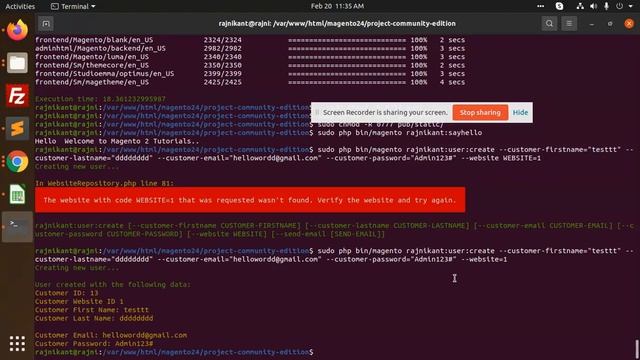Click 'Customer Last Name: dddddddd' line
This screenshot has width=640, height=360.
pyautogui.click(x=94, y=318)
